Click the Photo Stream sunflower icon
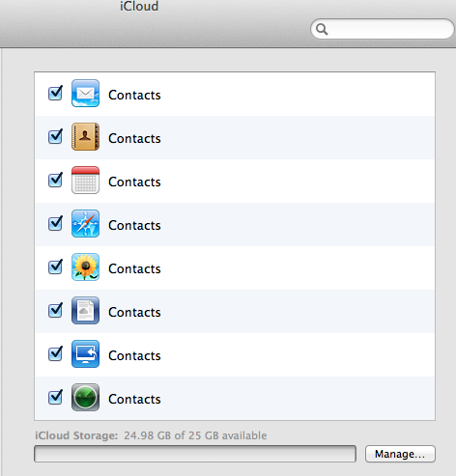The image size is (456, 476). (x=85, y=266)
